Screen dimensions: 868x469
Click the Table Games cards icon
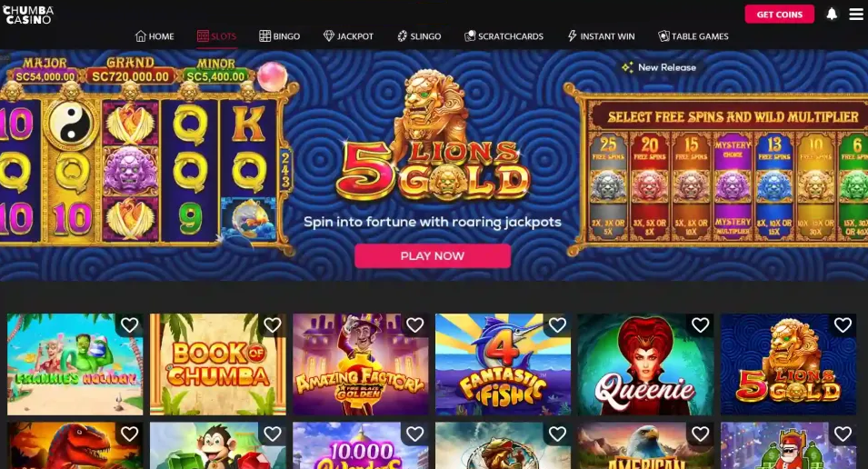[x=663, y=36]
